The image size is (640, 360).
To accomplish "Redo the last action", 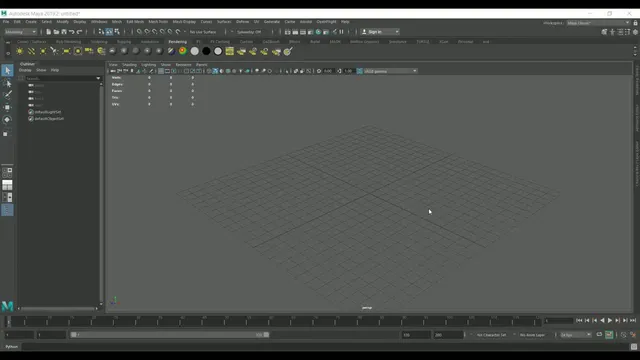I will coord(80,32).
